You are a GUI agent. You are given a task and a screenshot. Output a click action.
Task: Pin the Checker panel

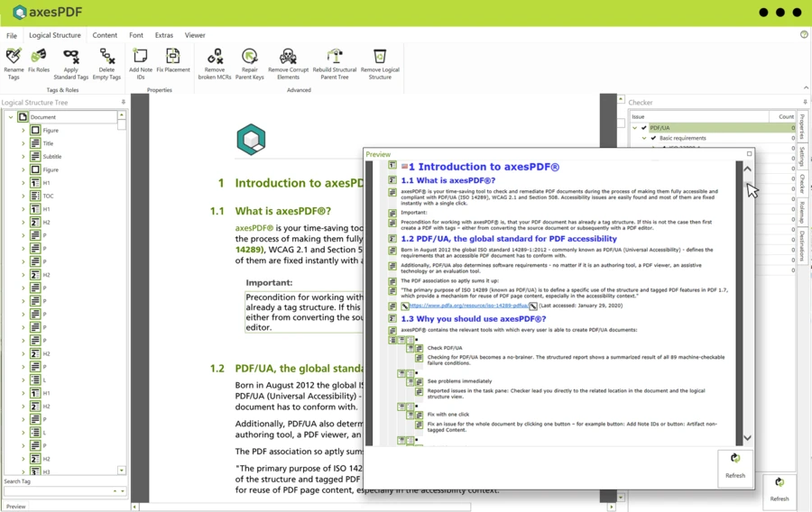805,103
